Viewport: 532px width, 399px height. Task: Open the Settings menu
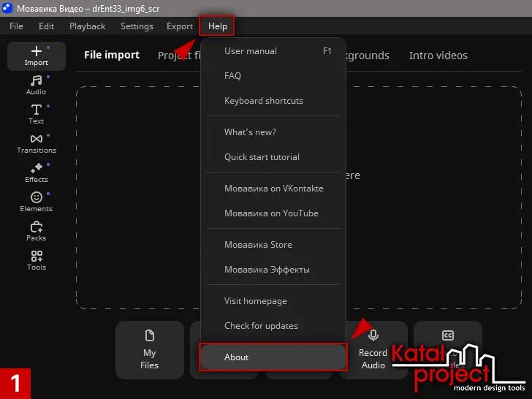pos(137,26)
